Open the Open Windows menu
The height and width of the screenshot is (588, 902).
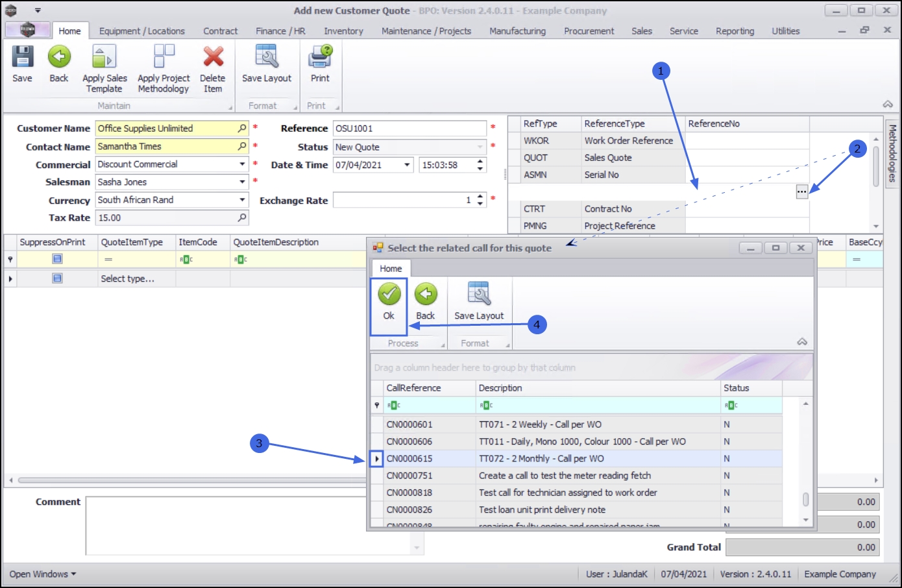point(43,574)
